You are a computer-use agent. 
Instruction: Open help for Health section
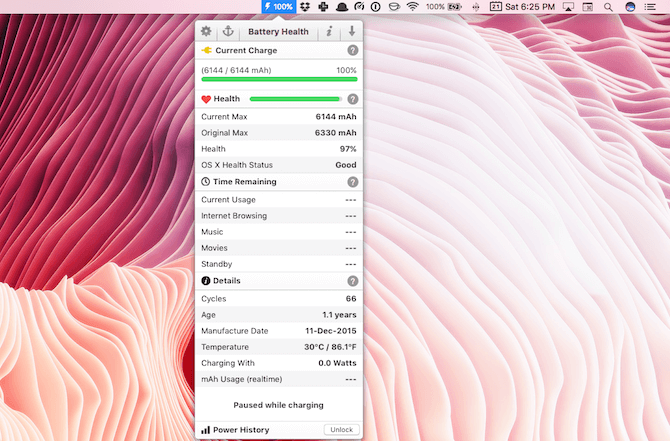point(353,99)
